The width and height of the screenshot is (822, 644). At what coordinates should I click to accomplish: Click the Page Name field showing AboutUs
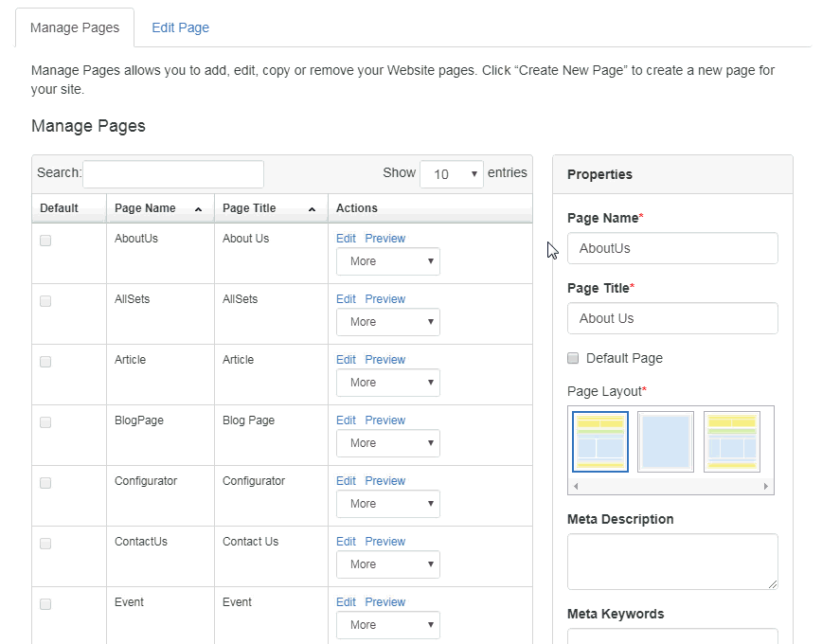click(x=672, y=248)
